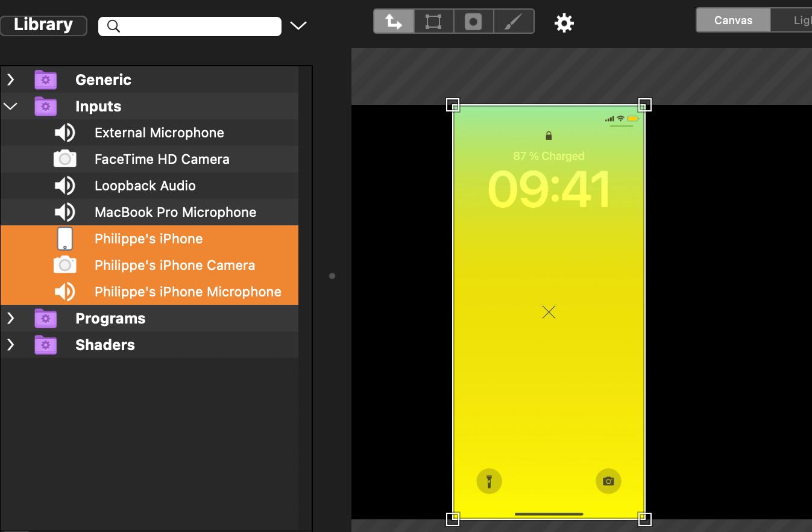The image size is (812, 532).
Task: Expand the Shaders folder
Action: coord(11,345)
